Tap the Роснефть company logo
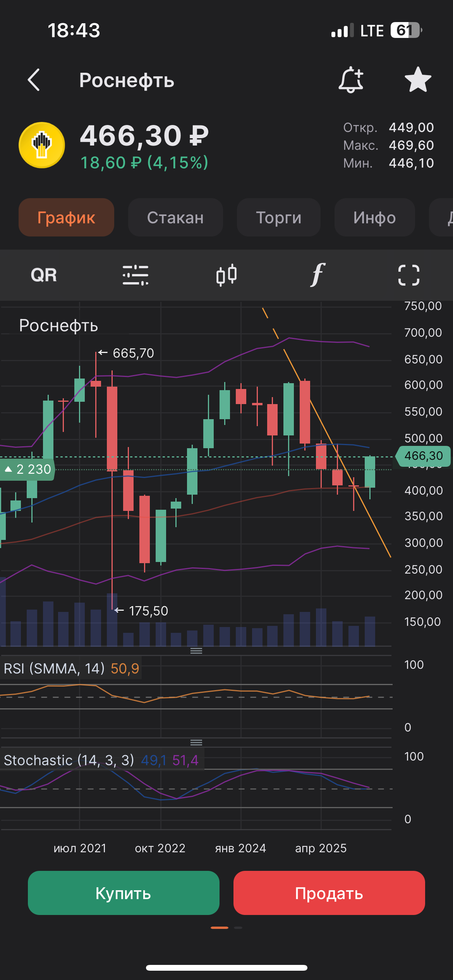This screenshot has width=453, height=980. [x=42, y=145]
